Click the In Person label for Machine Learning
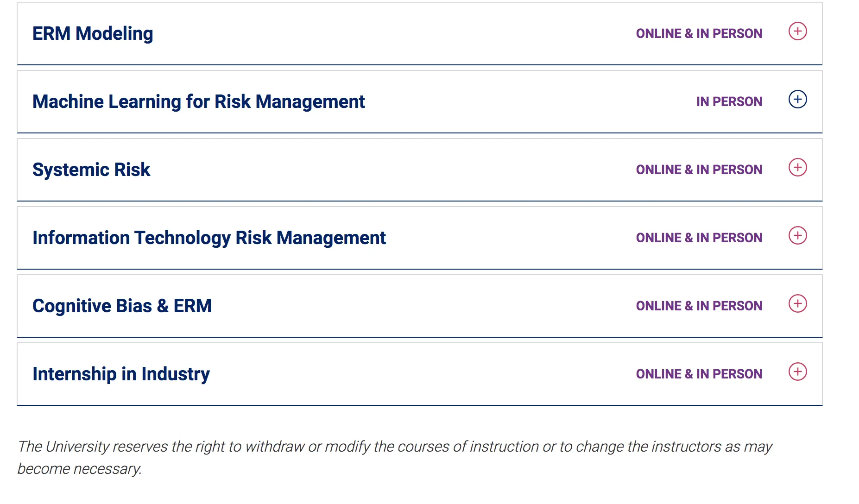The height and width of the screenshot is (504, 859). (729, 102)
